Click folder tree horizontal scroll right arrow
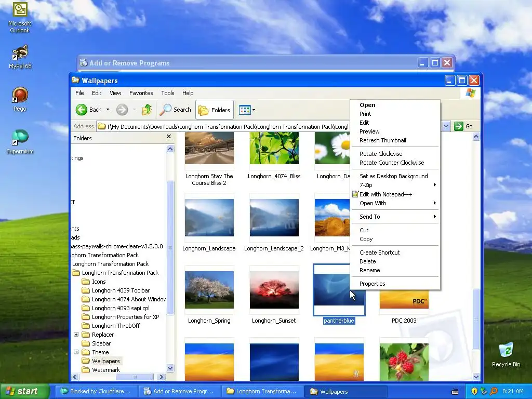The height and width of the screenshot is (399, 532). pos(161,377)
